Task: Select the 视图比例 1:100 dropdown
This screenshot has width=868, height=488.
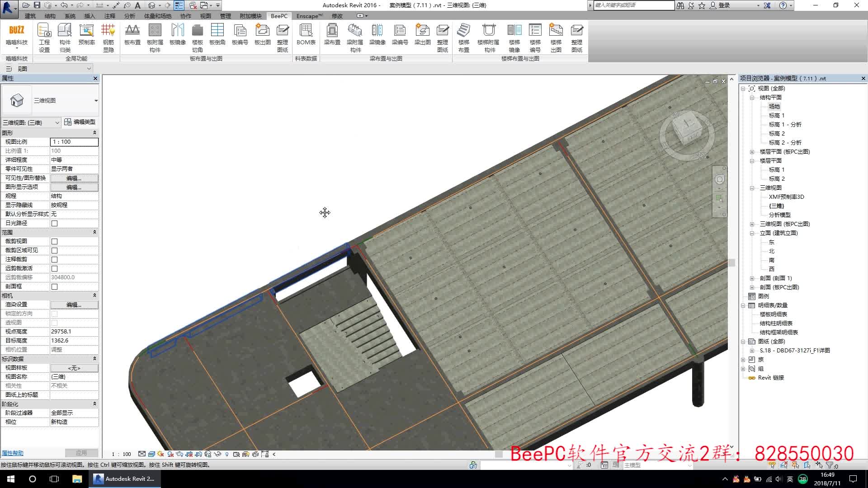Action: click(74, 142)
